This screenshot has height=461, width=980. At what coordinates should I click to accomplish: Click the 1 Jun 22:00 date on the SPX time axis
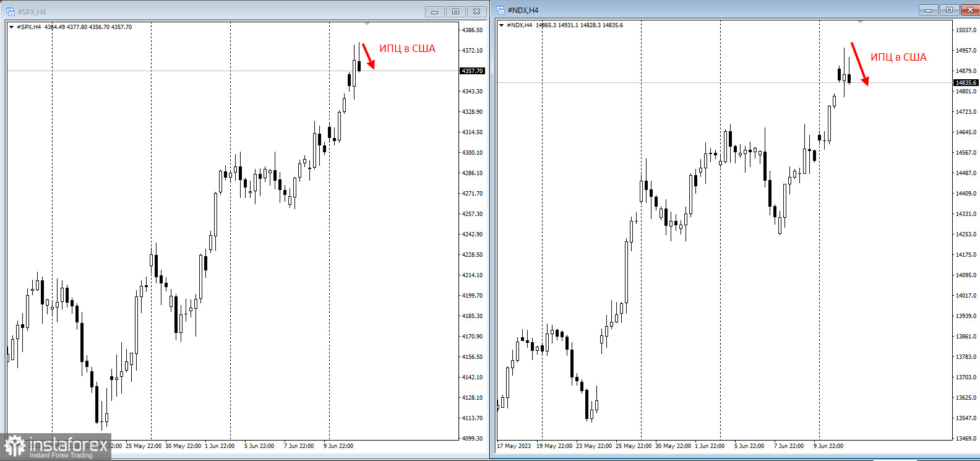[x=220, y=446]
